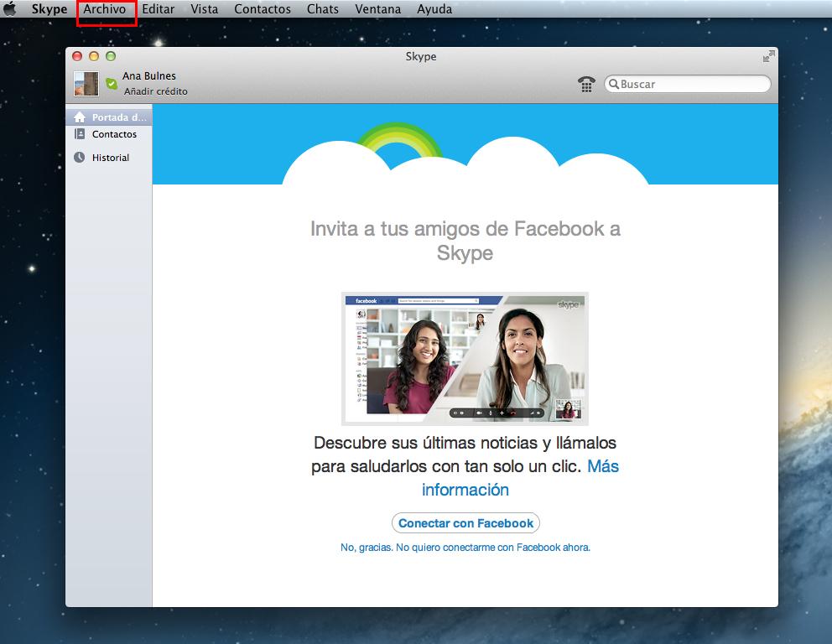Click the Añadir crédito link
The image size is (832, 644).
156,91
